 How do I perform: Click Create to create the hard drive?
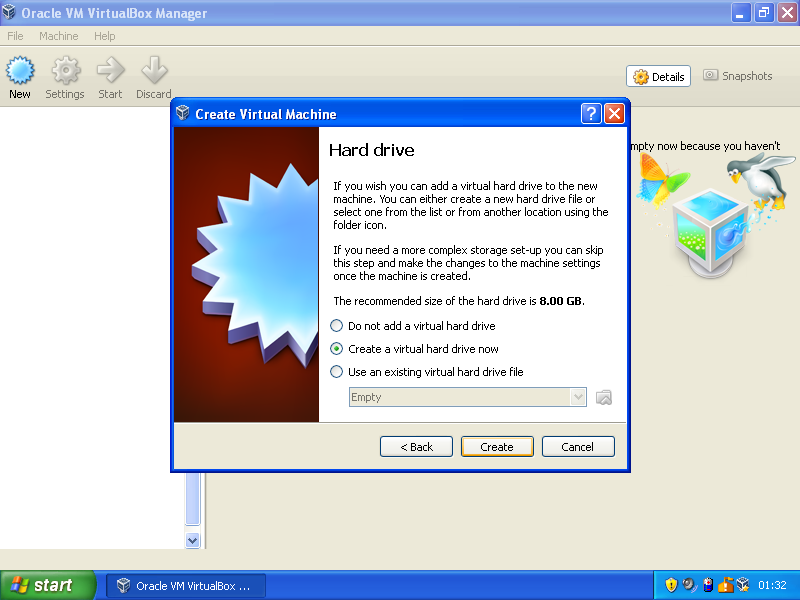point(497,447)
